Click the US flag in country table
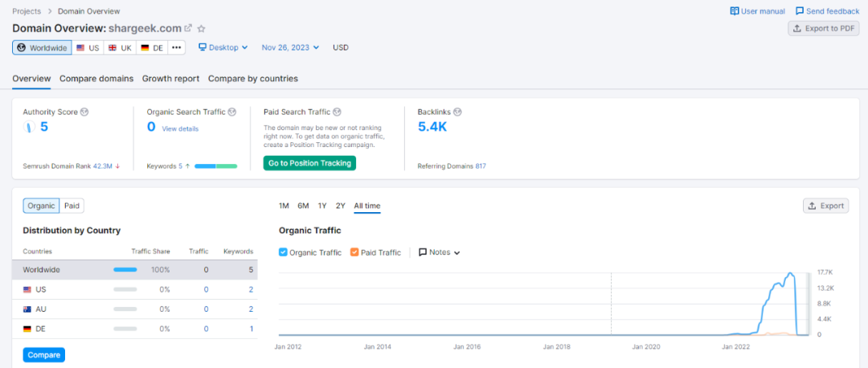The width and height of the screenshot is (868, 368). tap(27, 289)
